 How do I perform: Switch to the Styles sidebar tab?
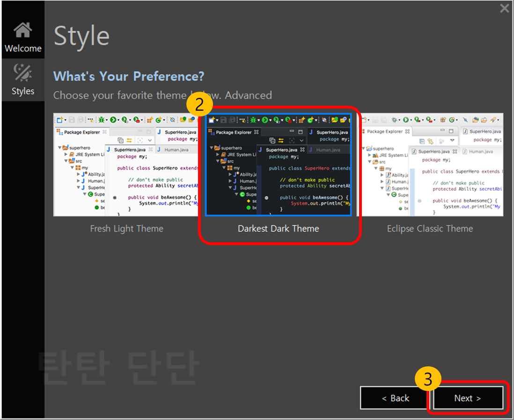coord(23,80)
